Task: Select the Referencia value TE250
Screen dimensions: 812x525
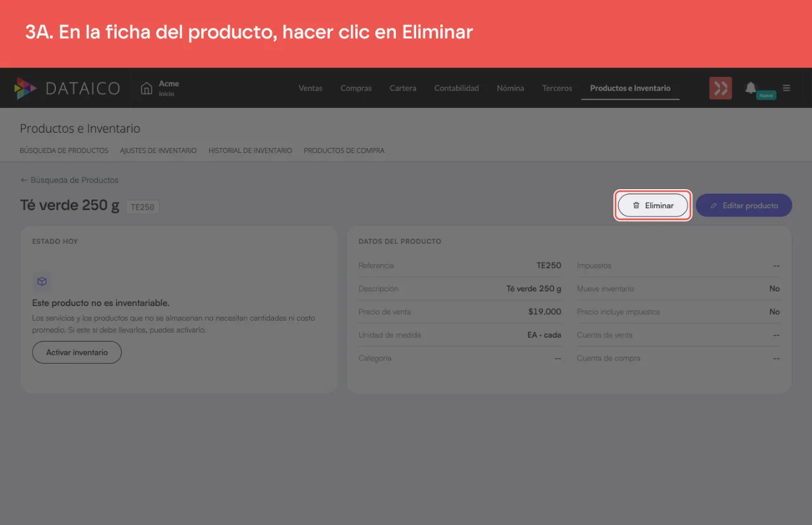Action: tap(549, 265)
